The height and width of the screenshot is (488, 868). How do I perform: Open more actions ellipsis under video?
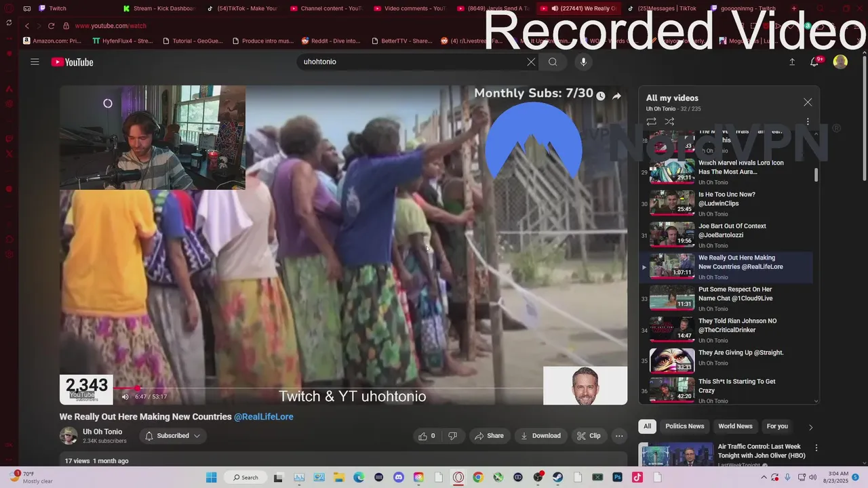pyautogui.click(x=619, y=436)
